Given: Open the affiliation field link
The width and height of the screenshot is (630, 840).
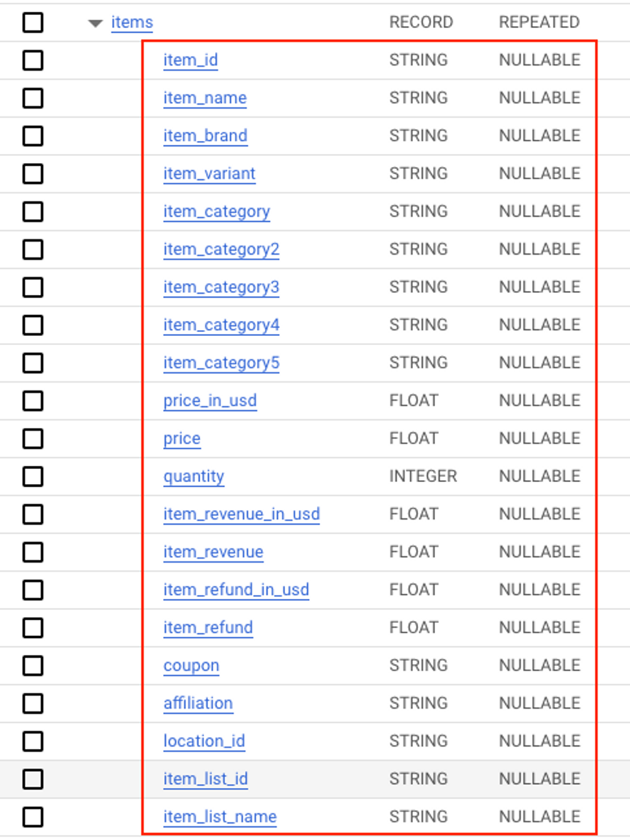Looking at the screenshot, I should (x=198, y=703).
